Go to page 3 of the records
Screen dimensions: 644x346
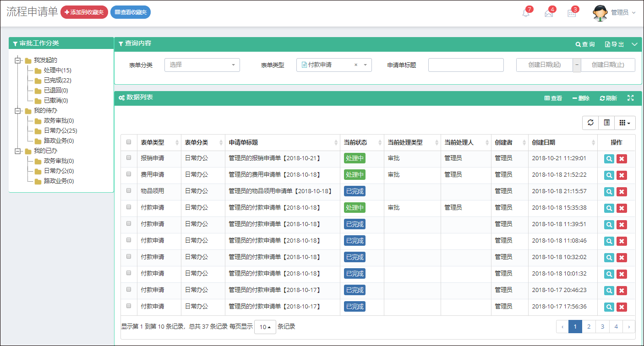click(x=602, y=327)
